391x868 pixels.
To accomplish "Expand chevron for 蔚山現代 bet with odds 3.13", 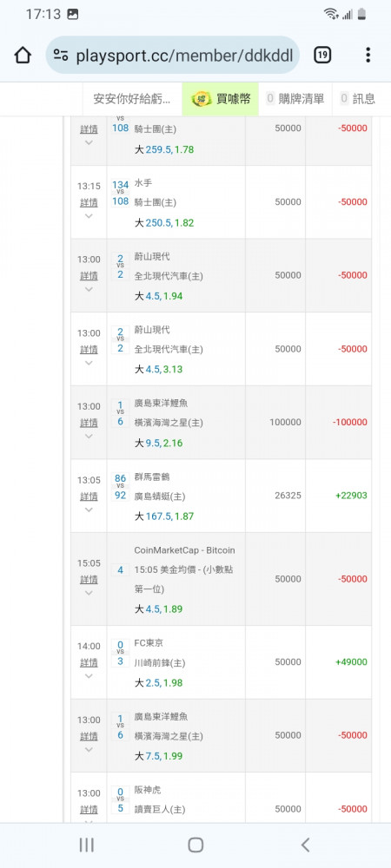I will click(x=89, y=363).
